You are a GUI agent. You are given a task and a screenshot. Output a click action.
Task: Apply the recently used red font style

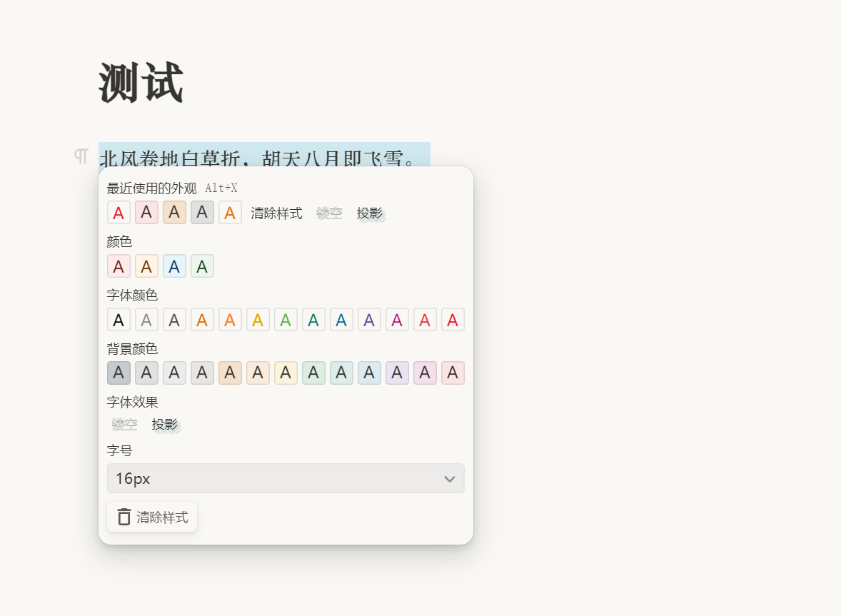click(119, 213)
